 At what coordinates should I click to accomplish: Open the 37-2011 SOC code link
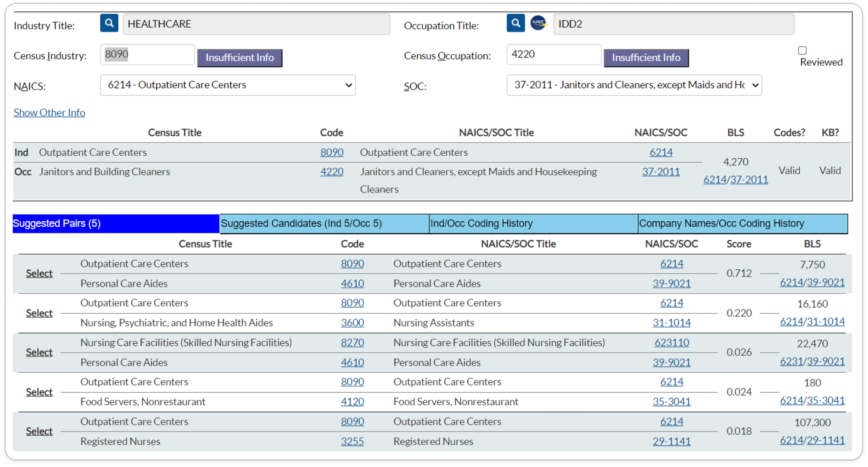pyautogui.click(x=661, y=172)
